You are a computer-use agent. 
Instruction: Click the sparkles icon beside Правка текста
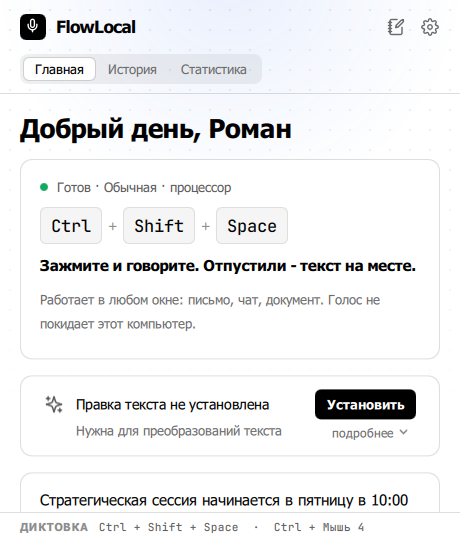coord(54,405)
